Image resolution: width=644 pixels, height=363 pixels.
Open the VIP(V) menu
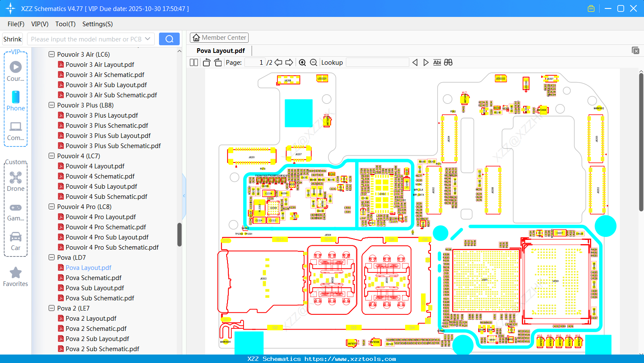[x=40, y=24]
